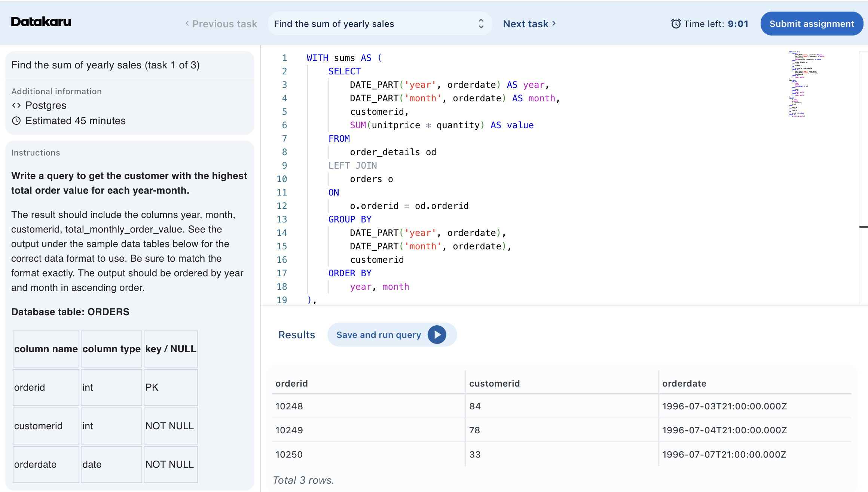This screenshot has width=868, height=492.
Task: Click the 'column type' header in ORDERS table
Action: coord(111,349)
